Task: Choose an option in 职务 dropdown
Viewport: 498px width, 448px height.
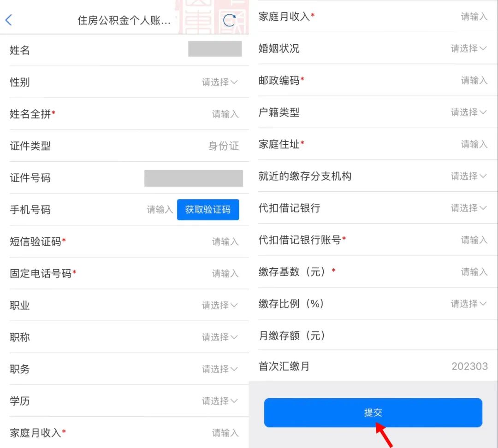Action: [219, 369]
